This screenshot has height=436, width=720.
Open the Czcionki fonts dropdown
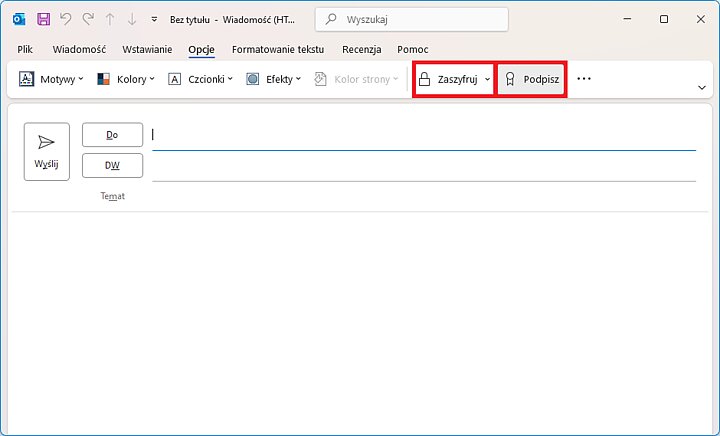point(201,79)
